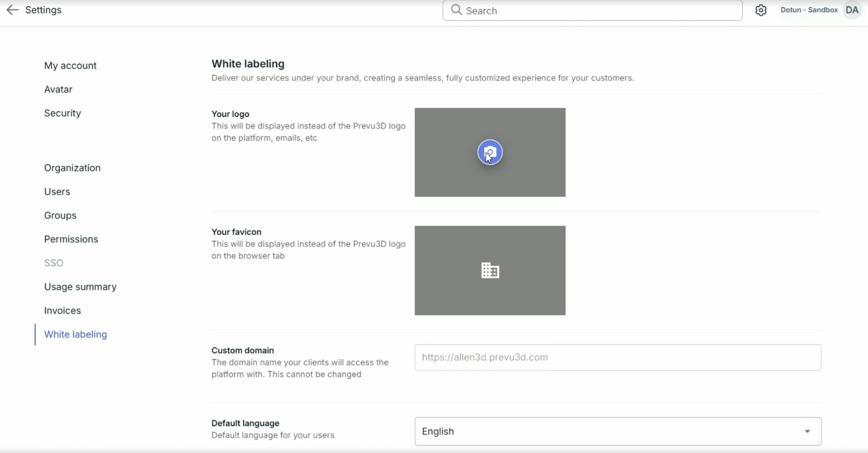The image size is (868, 453).
Task: Open My account settings
Action: click(70, 66)
